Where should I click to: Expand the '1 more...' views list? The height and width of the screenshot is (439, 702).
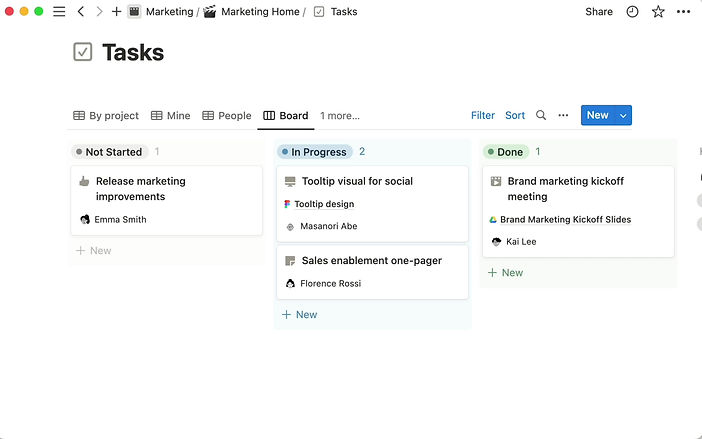click(340, 116)
